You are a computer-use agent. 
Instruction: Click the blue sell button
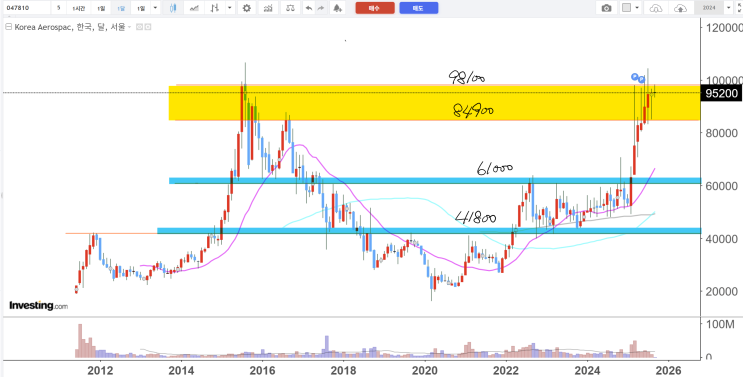point(418,8)
